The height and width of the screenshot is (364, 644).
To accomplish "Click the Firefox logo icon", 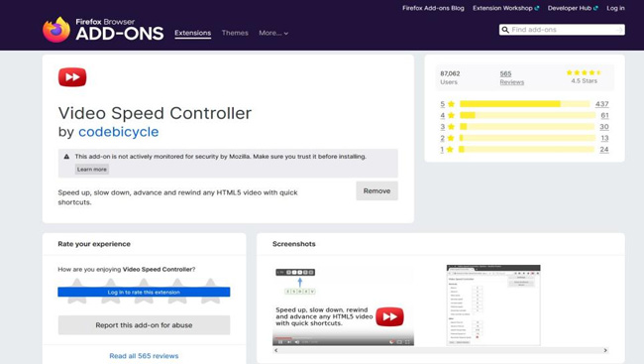I will click(56, 30).
